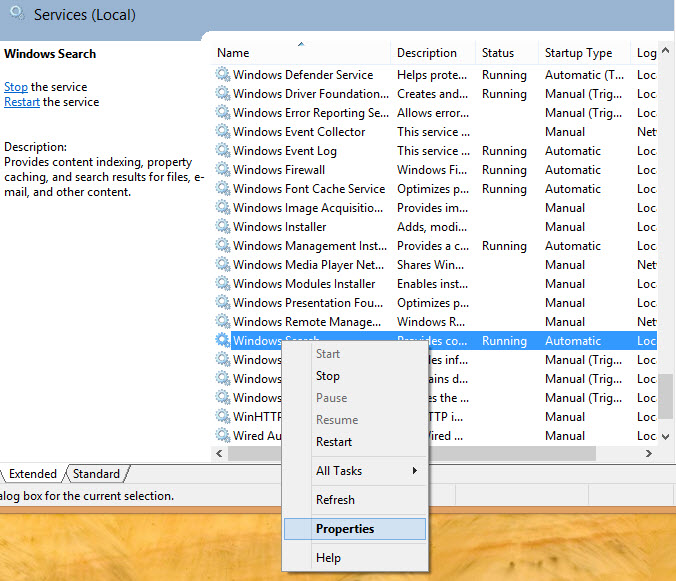The width and height of the screenshot is (676, 581).
Task: Click gear icon of Windows Firewall
Action: click(223, 169)
